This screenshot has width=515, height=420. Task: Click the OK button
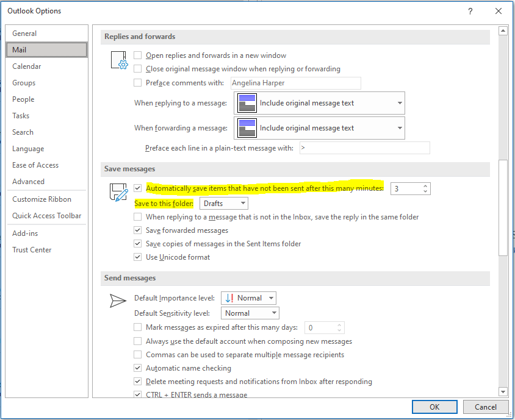434,407
